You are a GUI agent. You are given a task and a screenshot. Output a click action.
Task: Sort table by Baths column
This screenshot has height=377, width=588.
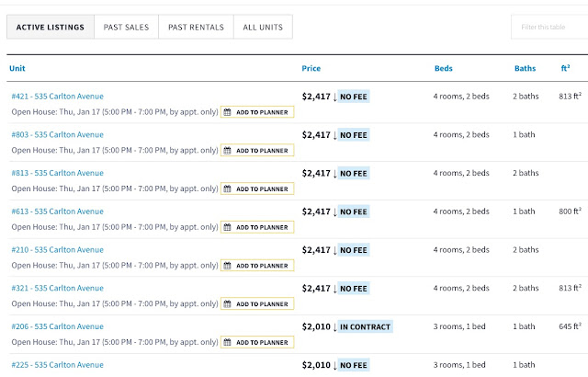tap(526, 68)
